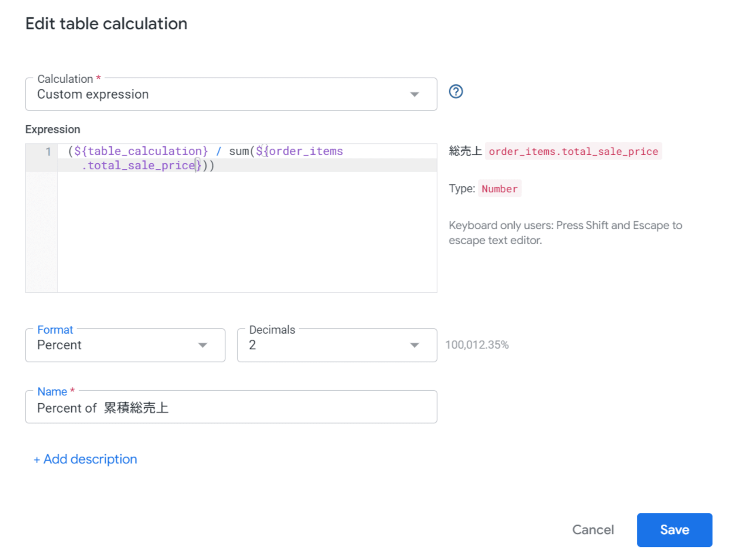Click the order_items.total_sale_price field reference
739x560 pixels.
[x=573, y=151]
